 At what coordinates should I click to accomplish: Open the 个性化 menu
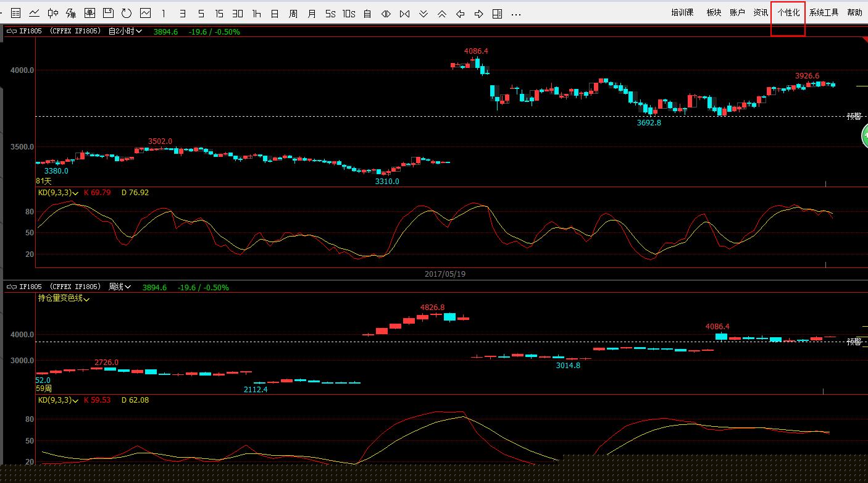pos(788,13)
